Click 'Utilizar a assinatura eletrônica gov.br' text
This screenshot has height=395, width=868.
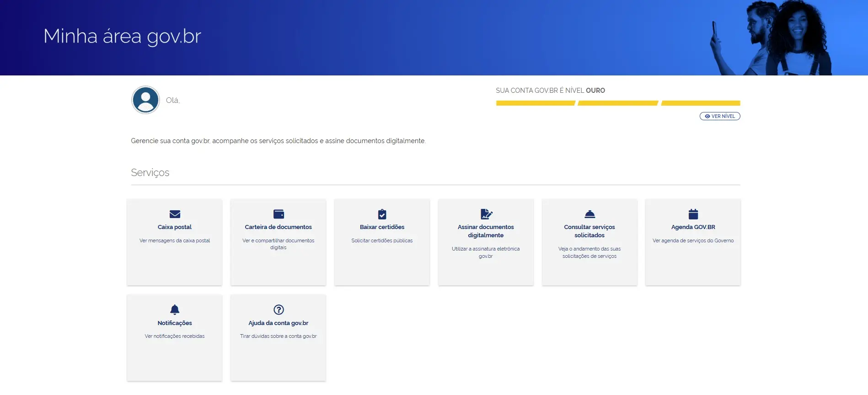486,252
